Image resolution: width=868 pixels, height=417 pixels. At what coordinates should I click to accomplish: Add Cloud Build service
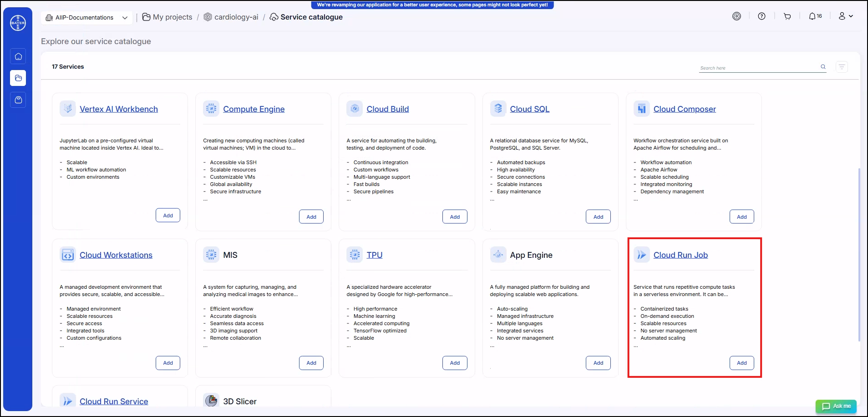(x=455, y=217)
